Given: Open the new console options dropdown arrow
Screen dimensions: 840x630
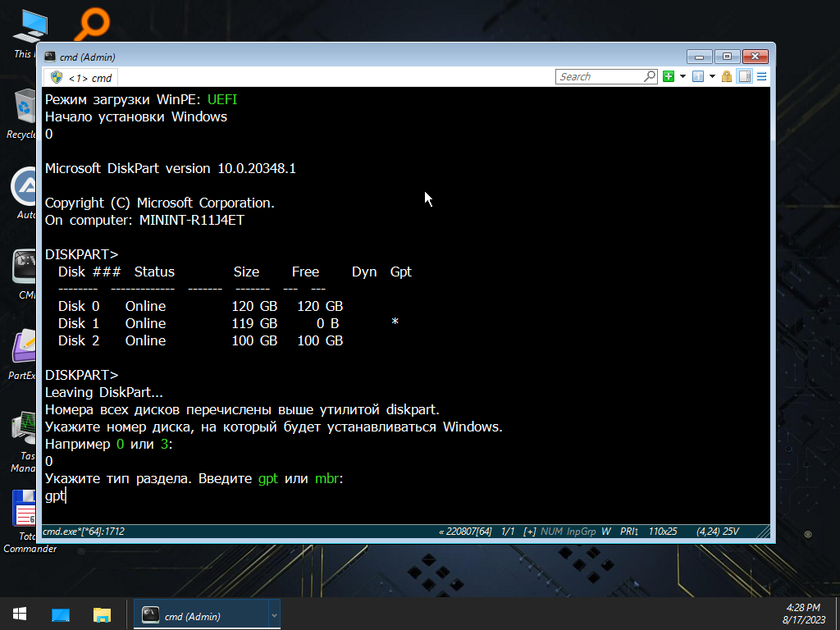Looking at the screenshot, I should coord(682,76).
